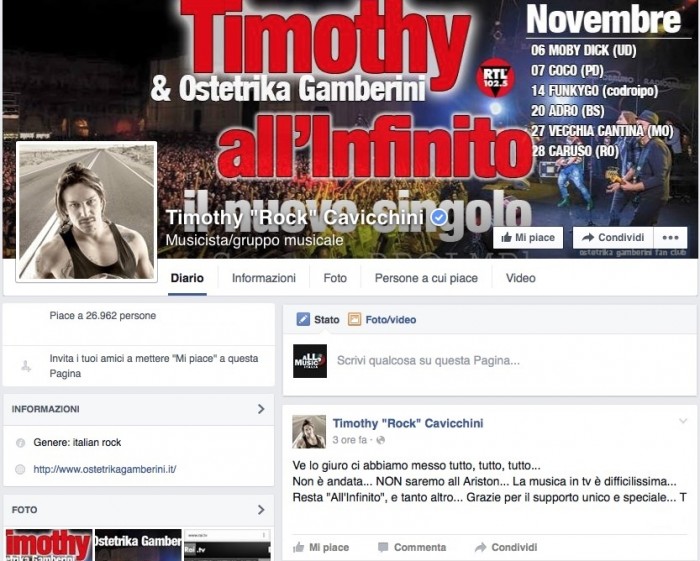Click the All Music avatar in composer
Viewport: 700px width, 561px height.
(x=310, y=361)
